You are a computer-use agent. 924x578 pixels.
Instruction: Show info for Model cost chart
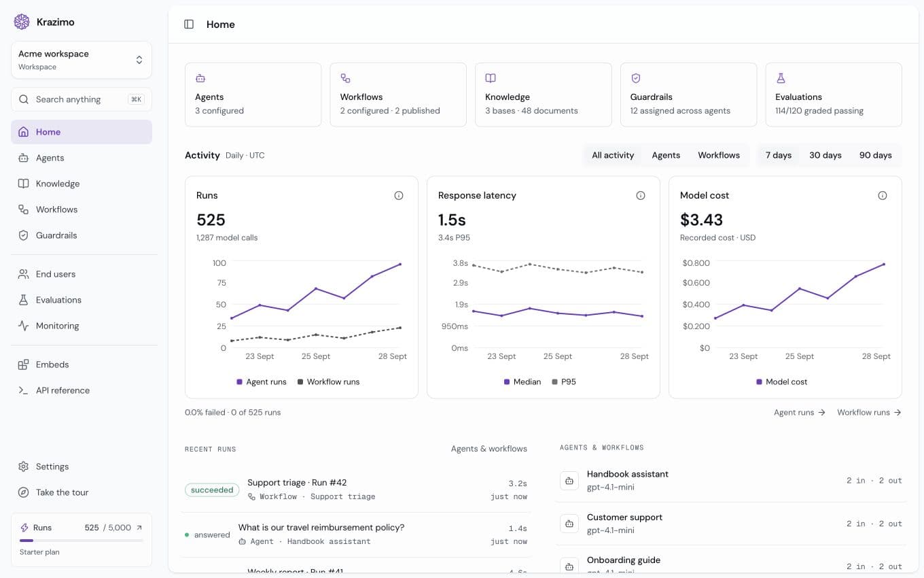point(883,195)
